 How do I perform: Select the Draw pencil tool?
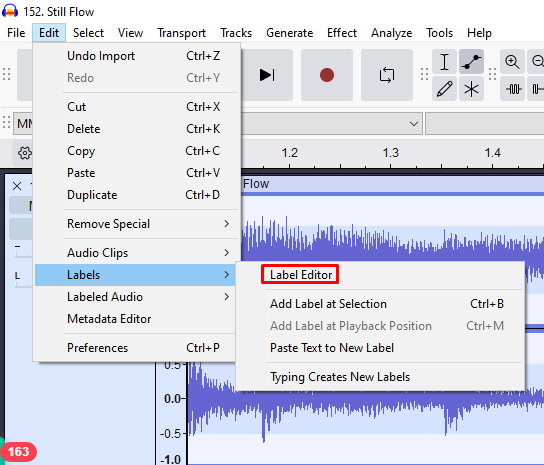[444, 89]
